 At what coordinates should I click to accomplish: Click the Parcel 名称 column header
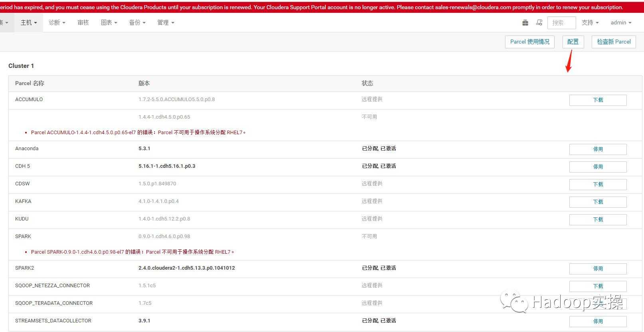click(30, 83)
